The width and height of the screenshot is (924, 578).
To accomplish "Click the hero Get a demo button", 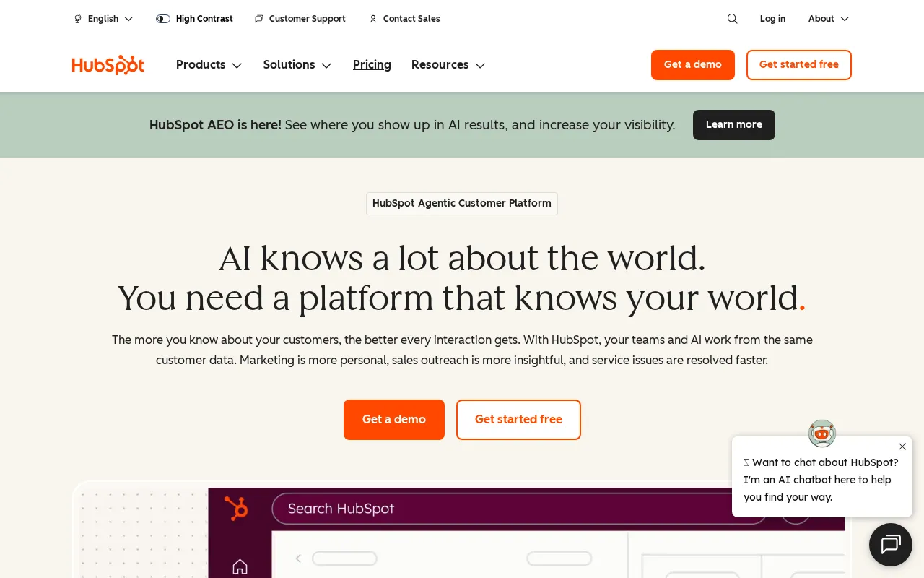I will [x=394, y=420].
